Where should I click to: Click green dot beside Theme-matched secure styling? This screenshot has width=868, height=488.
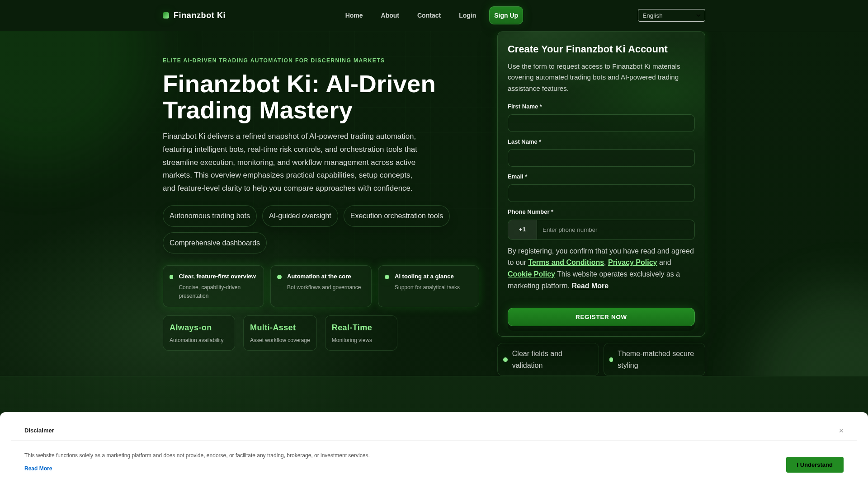pyautogui.click(x=611, y=360)
